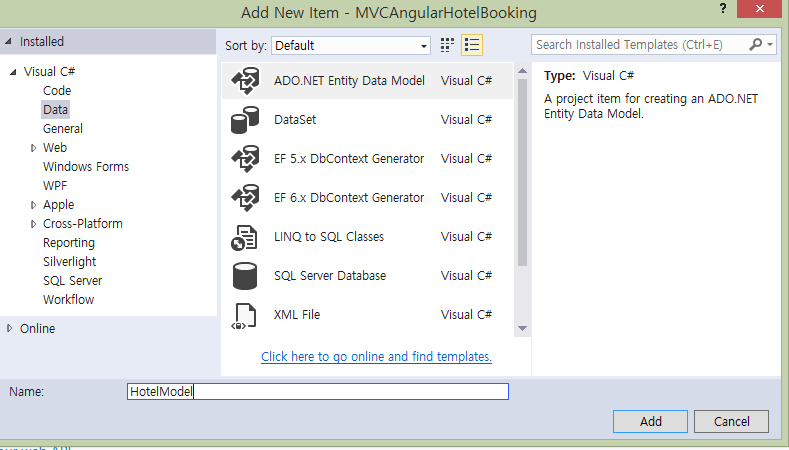
Task: Switch to medium icons list view
Action: click(x=473, y=45)
